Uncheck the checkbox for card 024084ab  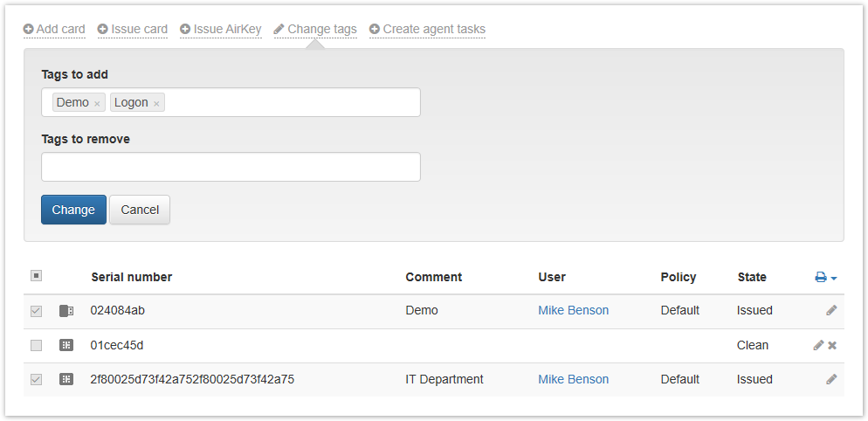(x=36, y=310)
